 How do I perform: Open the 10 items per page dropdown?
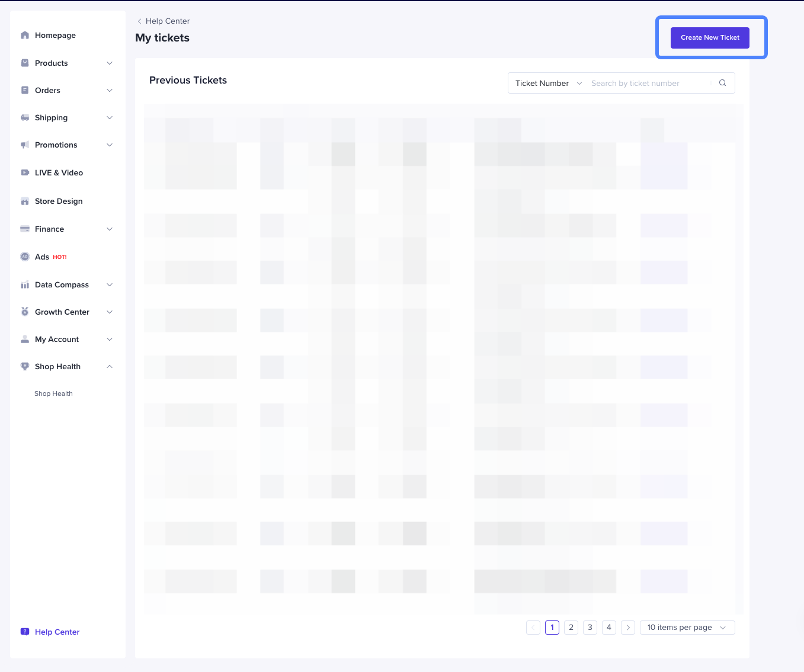pos(687,628)
